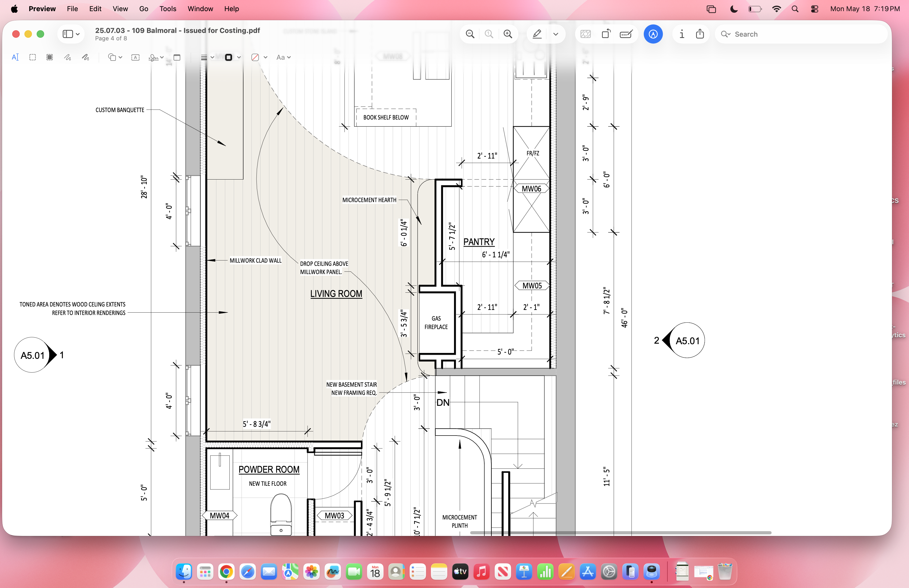Open the Text Style Aa menu
The height and width of the screenshot is (588, 909).
pyautogui.click(x=283, y=57)
